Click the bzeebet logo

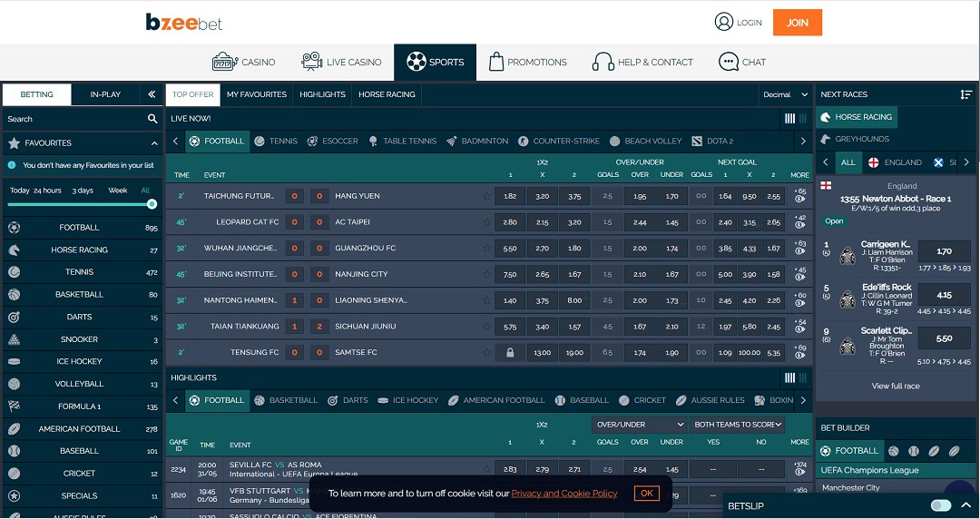click(x=183, y=23)
